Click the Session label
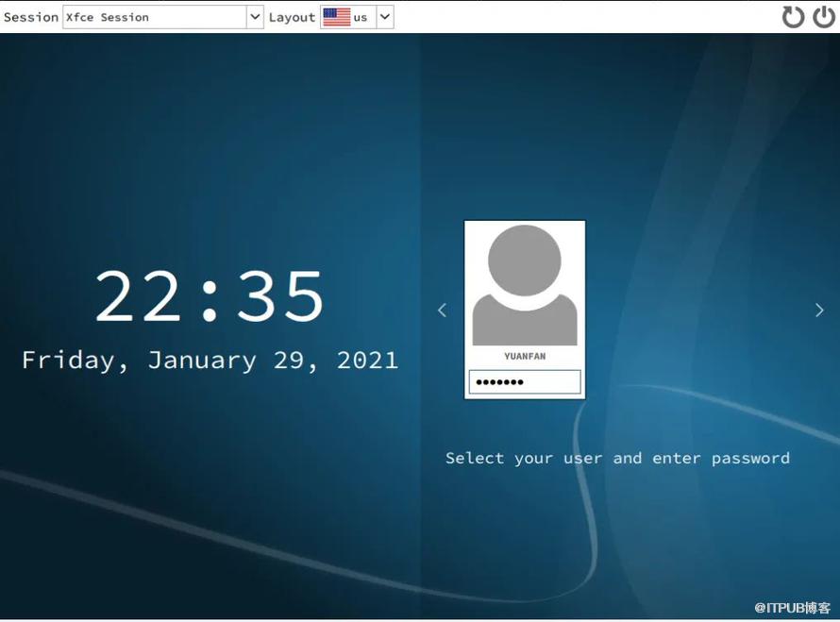Screen dimensions: 840x622 tap(30, 17)
